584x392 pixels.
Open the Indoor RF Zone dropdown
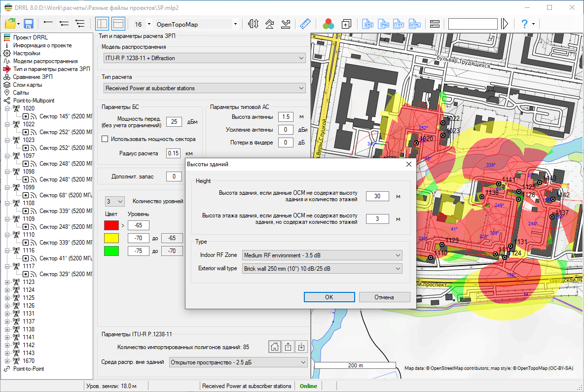pos(322,255)
